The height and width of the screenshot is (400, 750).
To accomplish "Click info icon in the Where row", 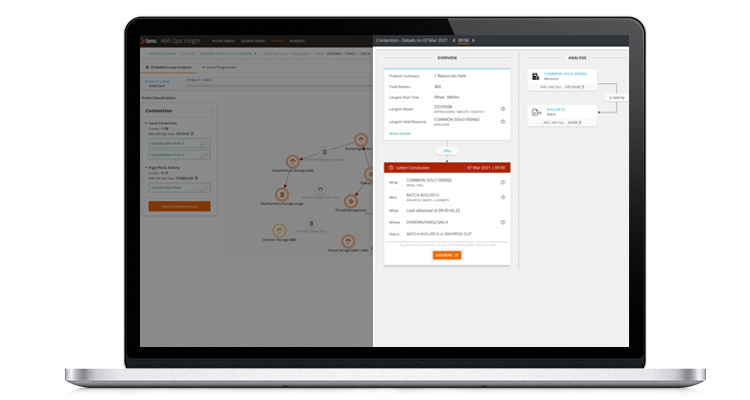I will (502, 221).
